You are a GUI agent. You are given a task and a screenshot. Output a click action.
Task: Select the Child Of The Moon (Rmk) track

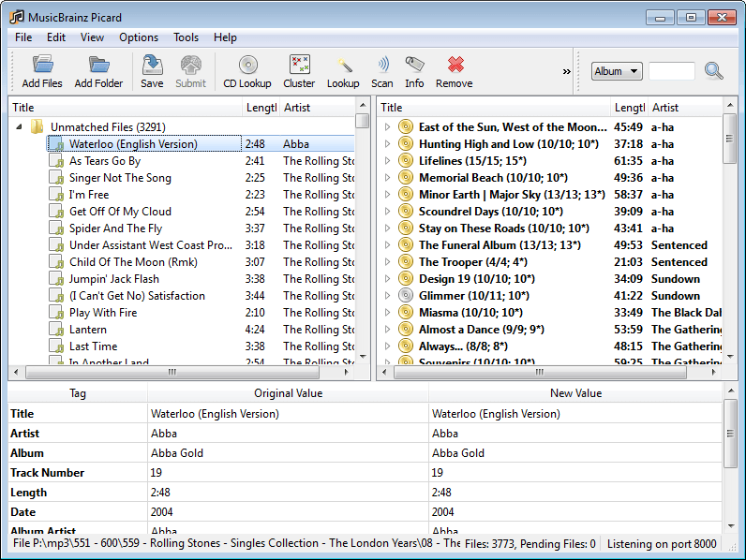point(133,262)
